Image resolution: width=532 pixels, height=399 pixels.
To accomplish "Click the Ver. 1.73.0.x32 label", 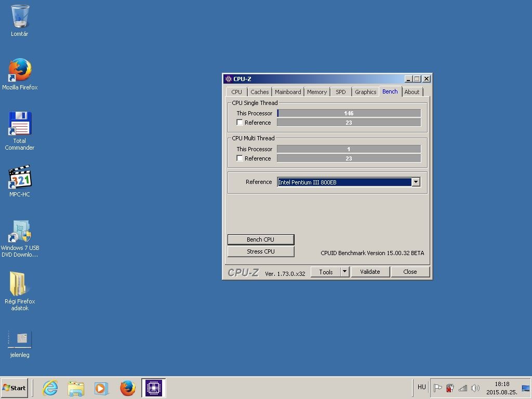I will [285, 274].
